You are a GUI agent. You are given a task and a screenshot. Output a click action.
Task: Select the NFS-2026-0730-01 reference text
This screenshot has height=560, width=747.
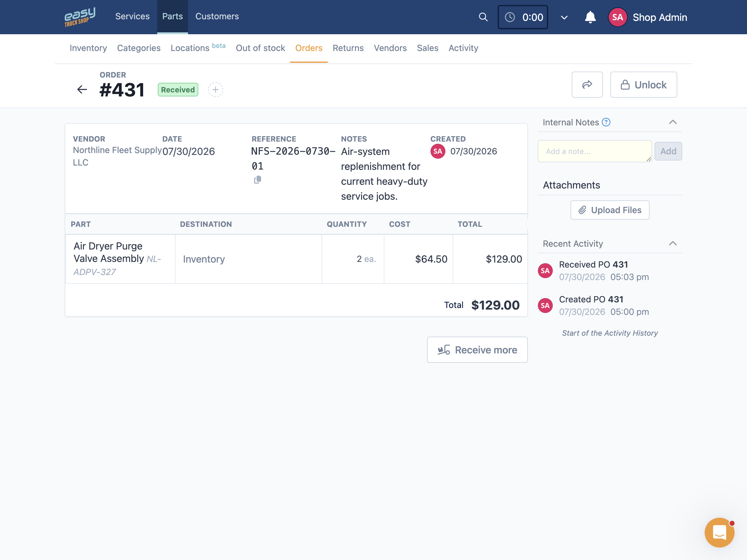(x=293, y=159)
